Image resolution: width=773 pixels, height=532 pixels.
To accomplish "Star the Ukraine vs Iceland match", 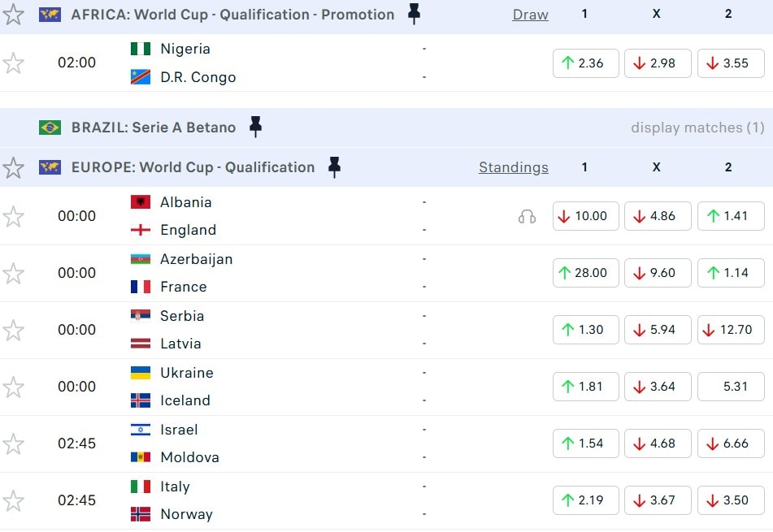I will tap(14, 387).
